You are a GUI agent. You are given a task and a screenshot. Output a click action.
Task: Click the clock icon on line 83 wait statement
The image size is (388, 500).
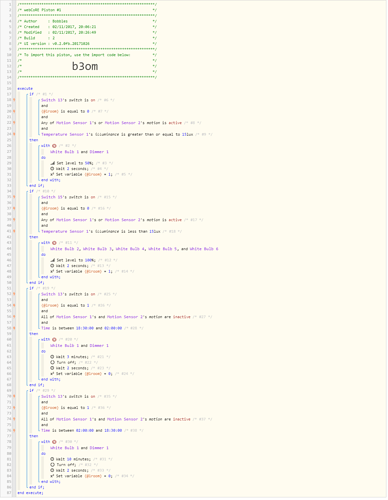[x=52, y=471]
